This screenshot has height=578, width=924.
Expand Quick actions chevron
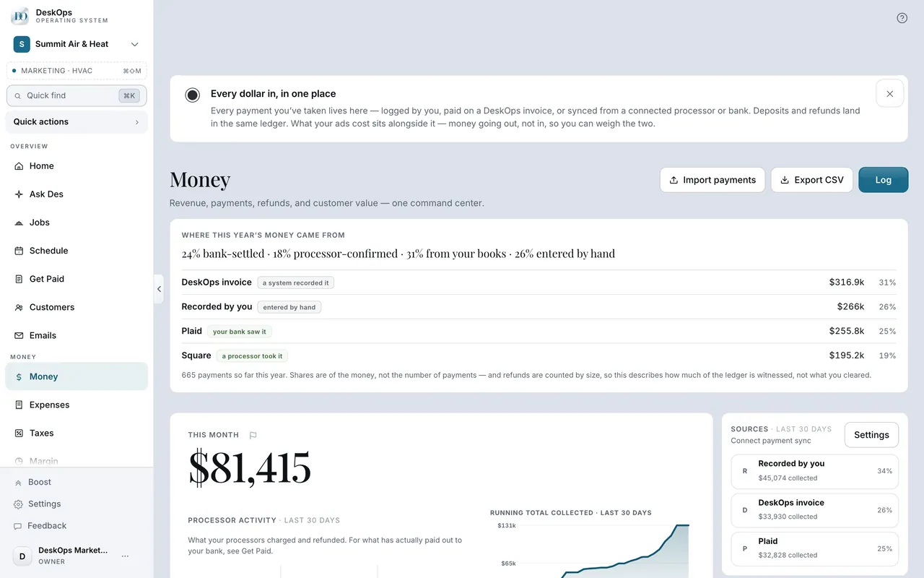pos(137,122)
